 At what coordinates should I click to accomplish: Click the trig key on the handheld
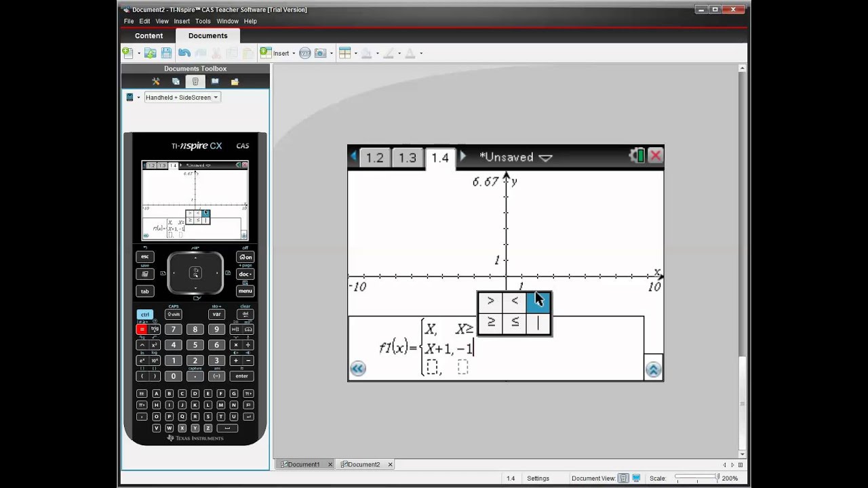(155, 329)
